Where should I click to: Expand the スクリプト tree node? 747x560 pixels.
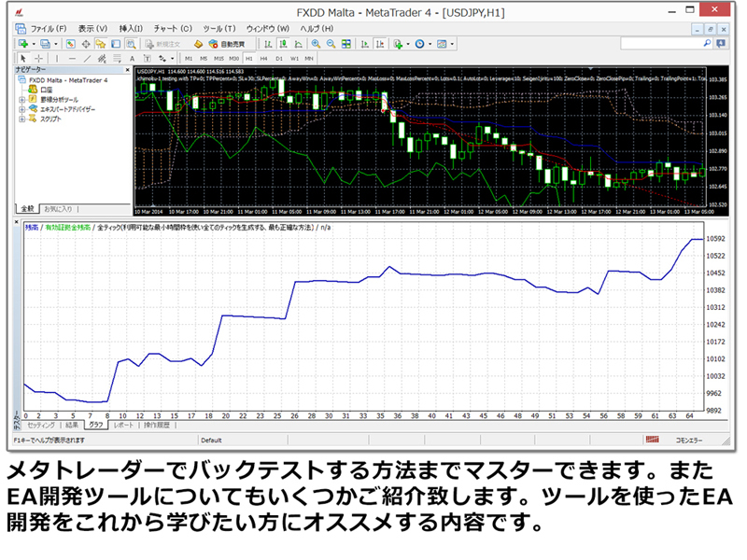(21, 119)
